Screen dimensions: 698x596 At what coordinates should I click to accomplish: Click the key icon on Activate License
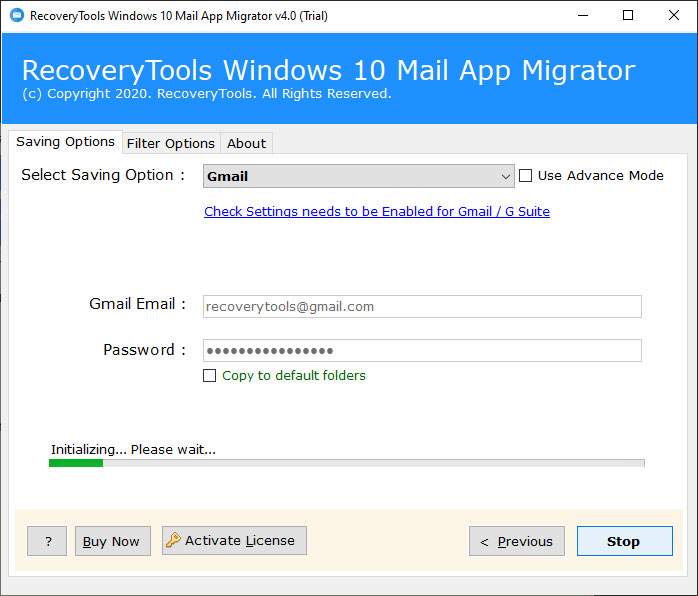173,540
